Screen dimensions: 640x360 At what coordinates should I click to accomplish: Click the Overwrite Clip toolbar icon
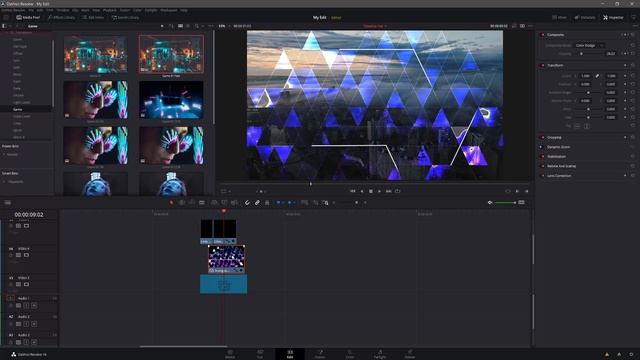pyautogui.click(x=224, y=202)
